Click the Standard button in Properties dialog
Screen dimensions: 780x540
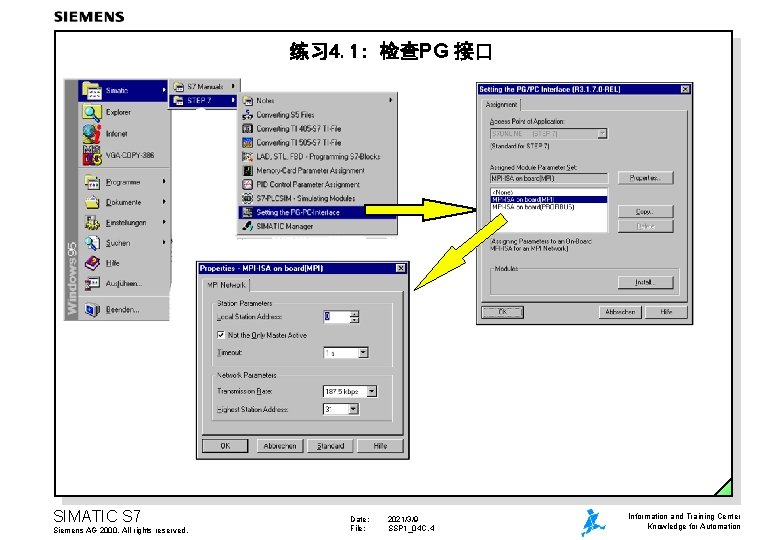(x=330, y=446)
